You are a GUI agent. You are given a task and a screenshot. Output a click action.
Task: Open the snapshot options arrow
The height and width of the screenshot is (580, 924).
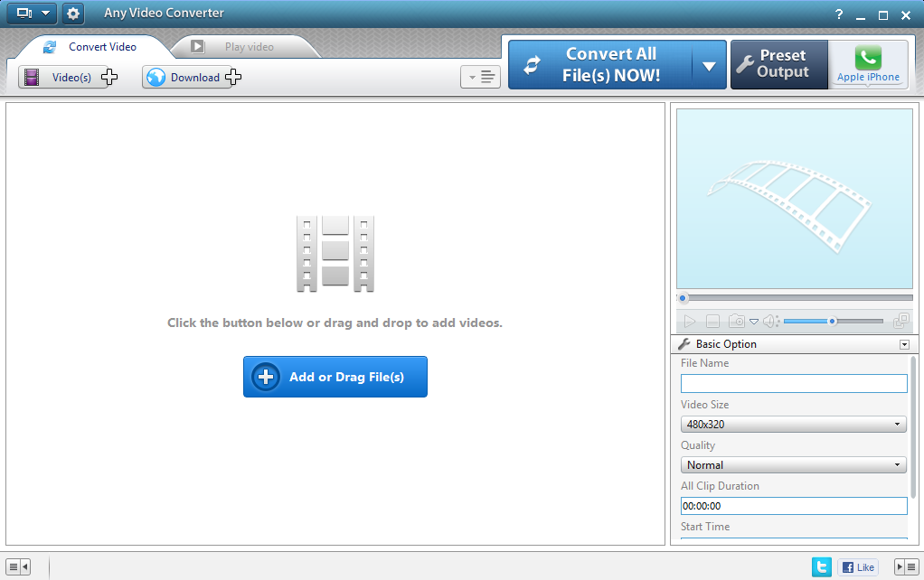[x=754, y=322]
